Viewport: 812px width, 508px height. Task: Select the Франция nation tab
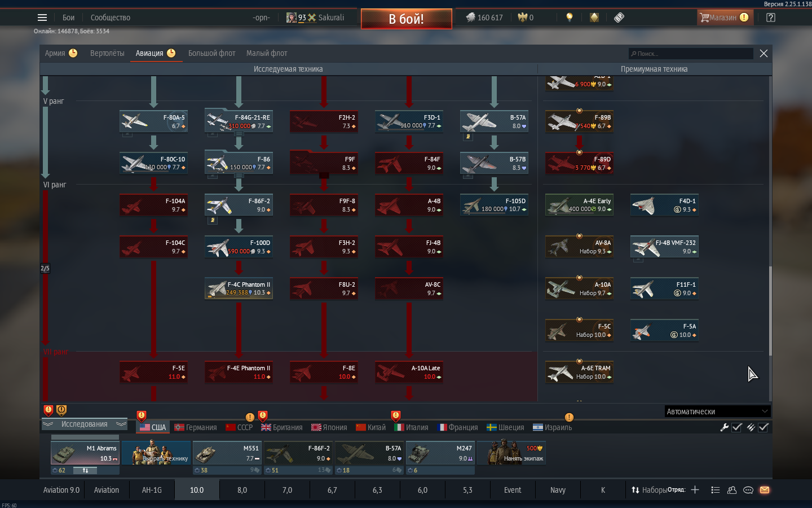click(457, 427)
